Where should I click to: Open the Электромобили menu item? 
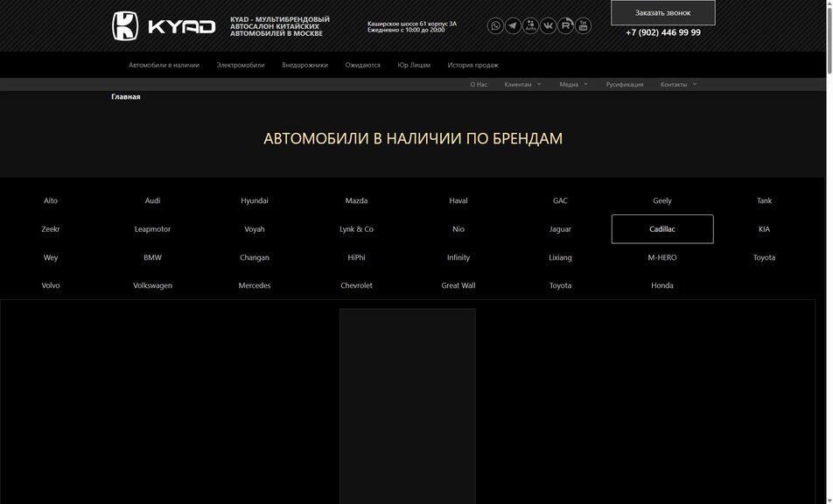pyautogui.click(x=240, y=66)
